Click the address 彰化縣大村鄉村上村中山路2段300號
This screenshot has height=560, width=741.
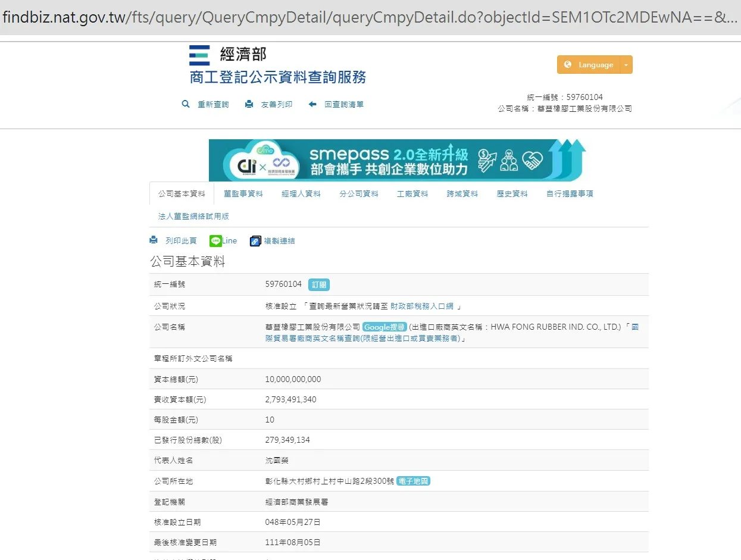point(330,481)
